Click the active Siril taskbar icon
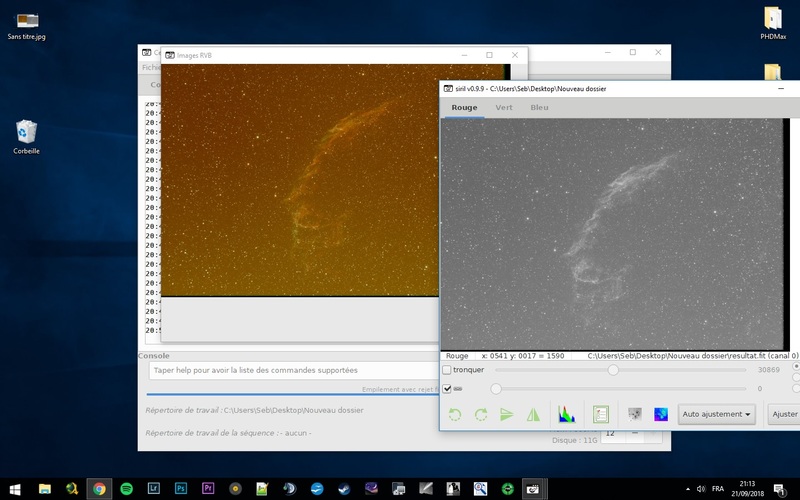The width and height of the screenshot is (800, 500). point(534,489)
